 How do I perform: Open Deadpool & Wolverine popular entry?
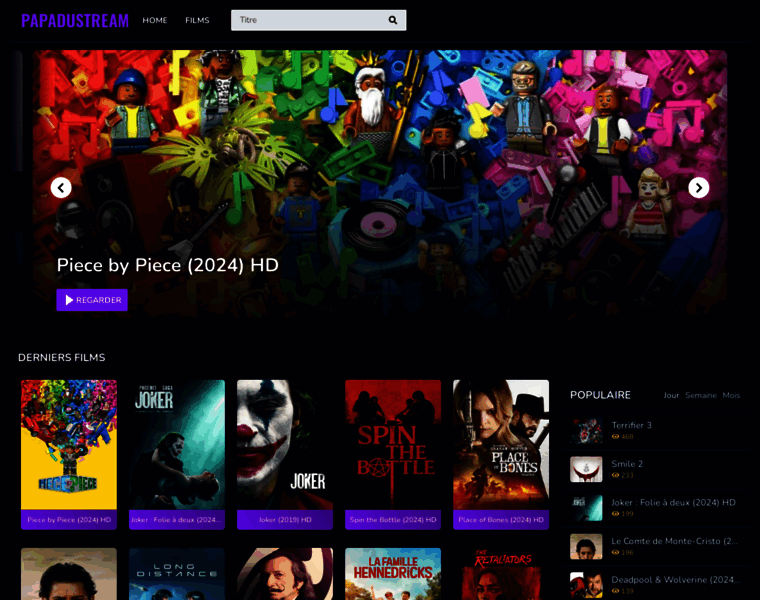(675, 580)
